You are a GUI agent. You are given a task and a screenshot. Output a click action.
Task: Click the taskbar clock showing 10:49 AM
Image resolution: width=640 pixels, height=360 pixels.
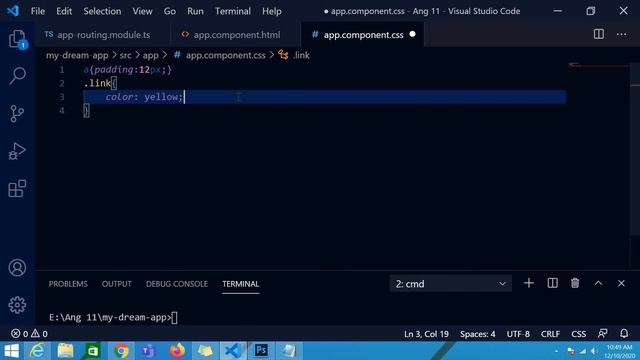[619, 351]
